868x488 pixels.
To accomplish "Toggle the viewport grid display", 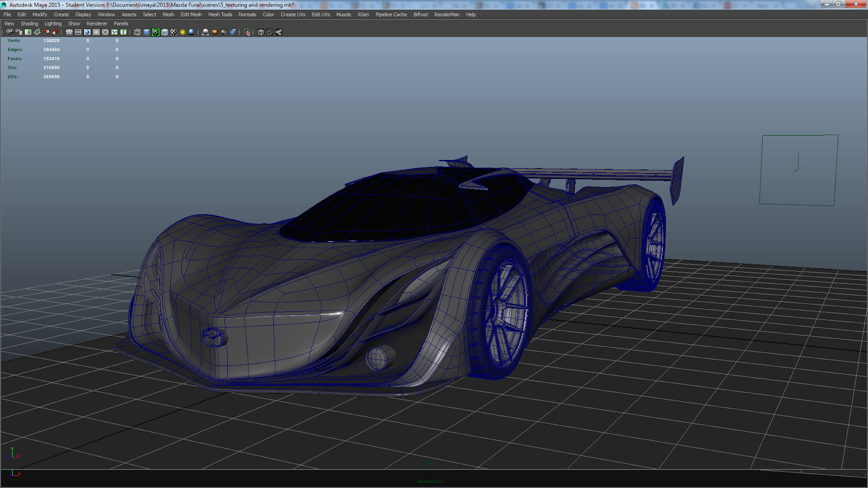I will pos(69,32).
